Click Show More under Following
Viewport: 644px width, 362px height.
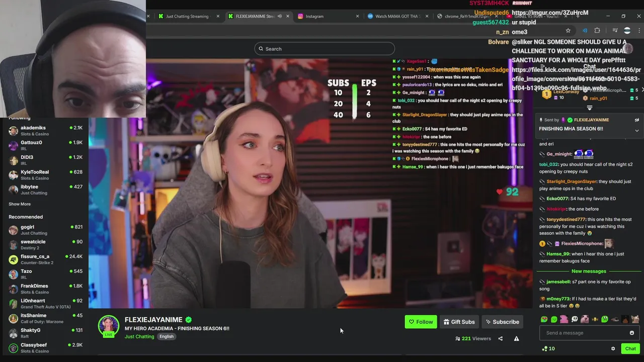pos(20,204)
